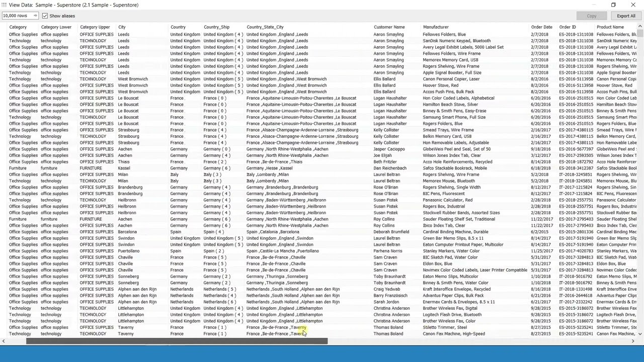Select Order ID ES-2015-2801336
The height and width of the screenshot is (362, 644).
point(576,232)
